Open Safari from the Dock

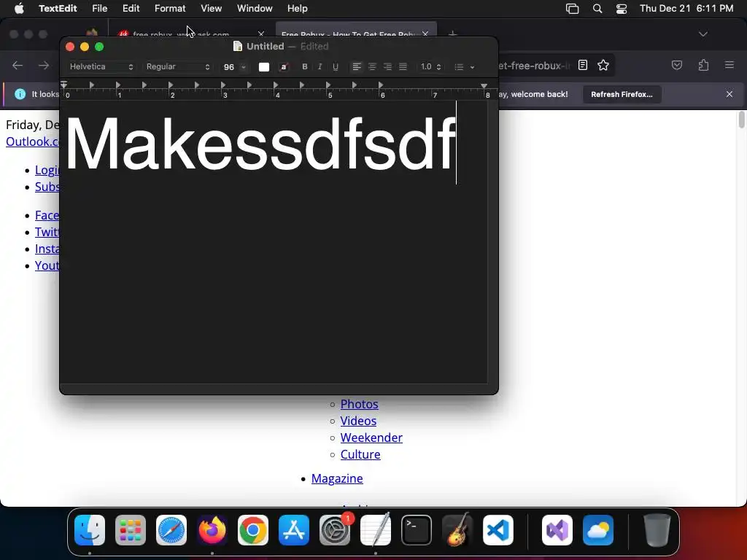pos(171,530)
